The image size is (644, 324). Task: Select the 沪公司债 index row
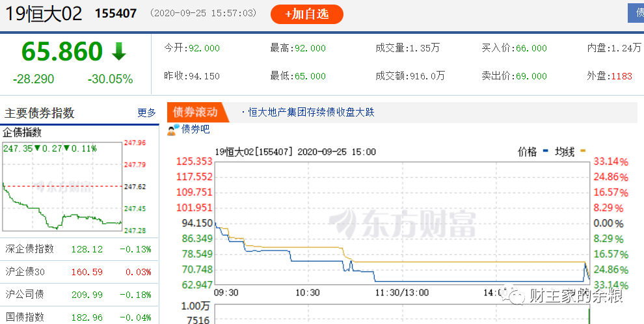coord(79,295)
